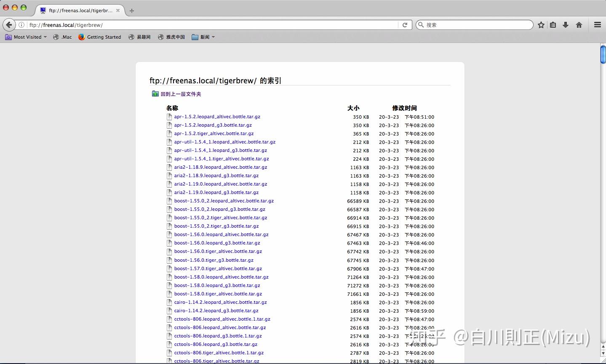Open the downloads panel icon
Image resolution: width=606 pixels, height=364 pixels.
click(566, 24)
